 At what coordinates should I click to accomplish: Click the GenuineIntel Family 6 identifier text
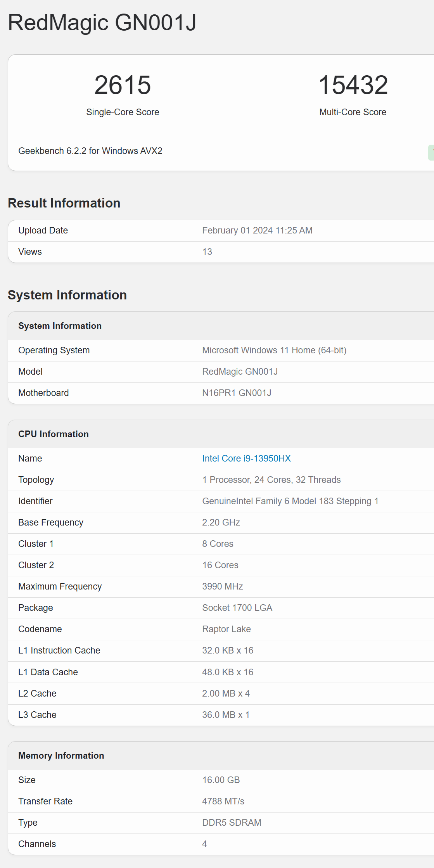pos(290,501)
